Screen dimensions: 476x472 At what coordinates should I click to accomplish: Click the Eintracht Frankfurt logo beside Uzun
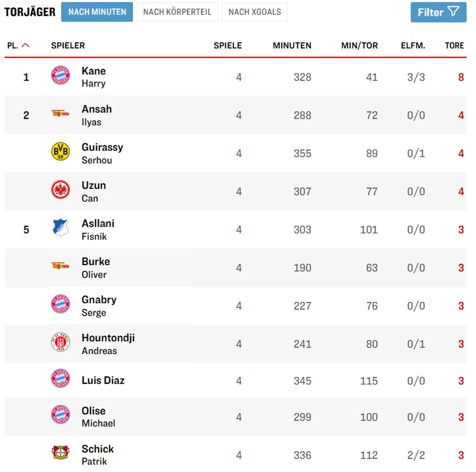(x=61, y=190)
